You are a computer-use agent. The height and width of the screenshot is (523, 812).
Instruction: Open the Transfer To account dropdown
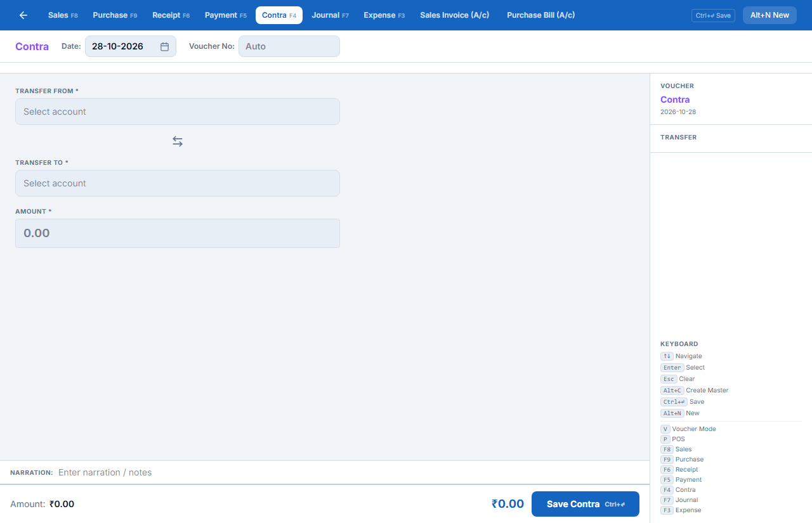pos(178,183)
